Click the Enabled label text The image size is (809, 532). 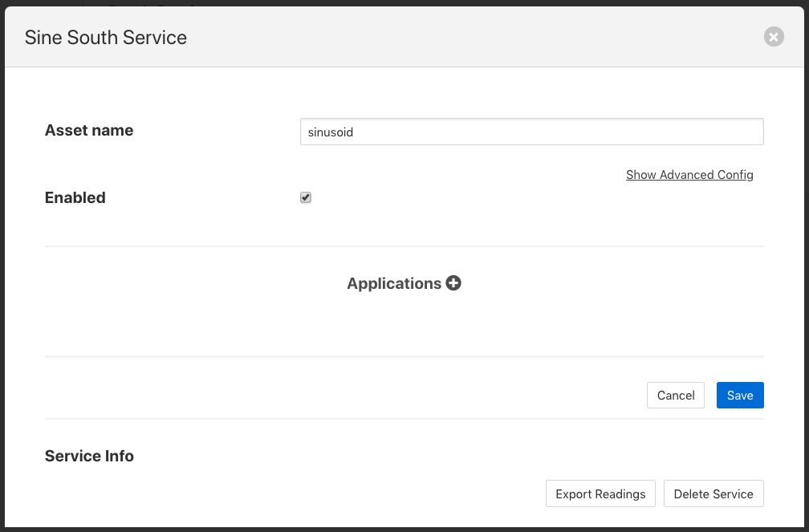click(x=75, y=197)
